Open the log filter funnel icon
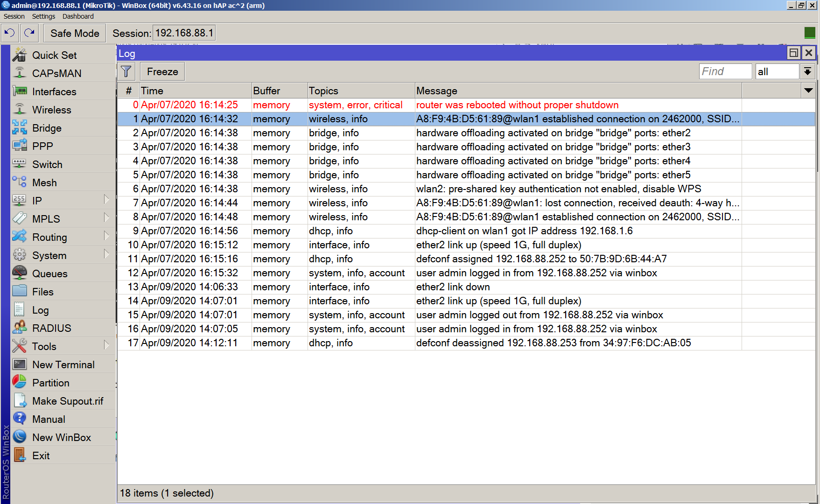Viewport: 820px width, 504px height. tap(126, 72)
